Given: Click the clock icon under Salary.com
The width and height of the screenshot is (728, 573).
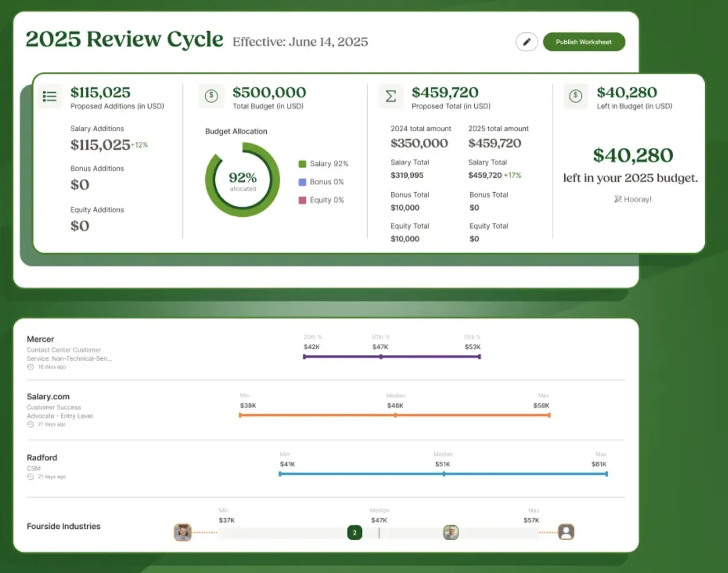Looking at the screenshot, I should pos(30,424).
